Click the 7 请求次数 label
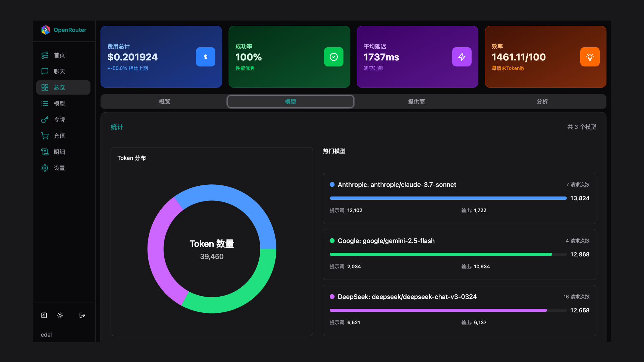Screen dimensions: 644x362 coord(578,185)
